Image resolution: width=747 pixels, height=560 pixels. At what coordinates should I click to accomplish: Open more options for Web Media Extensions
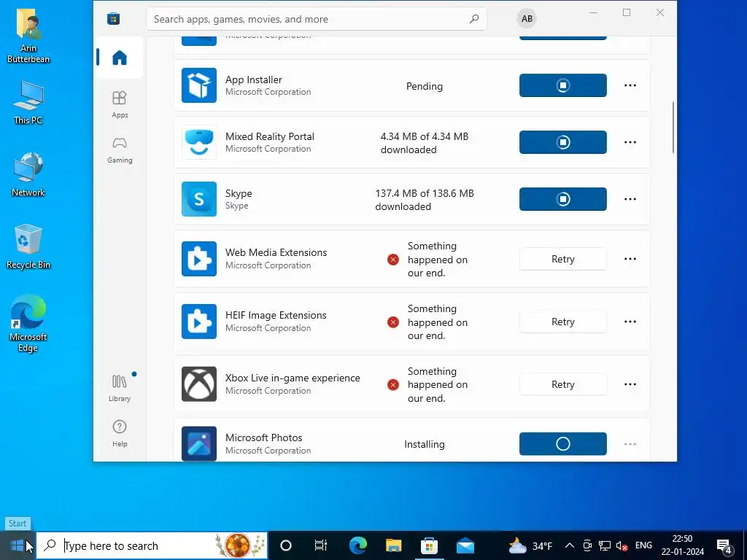coord(630,259)
